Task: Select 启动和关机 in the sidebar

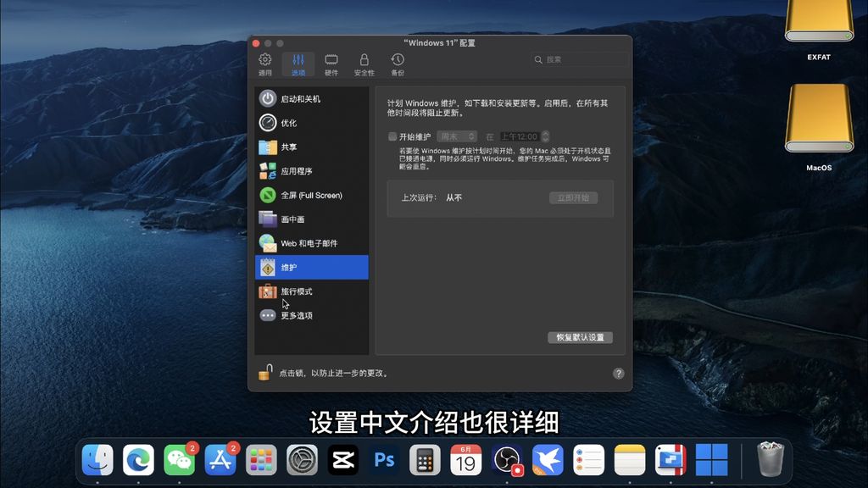Action: point(312,98)
